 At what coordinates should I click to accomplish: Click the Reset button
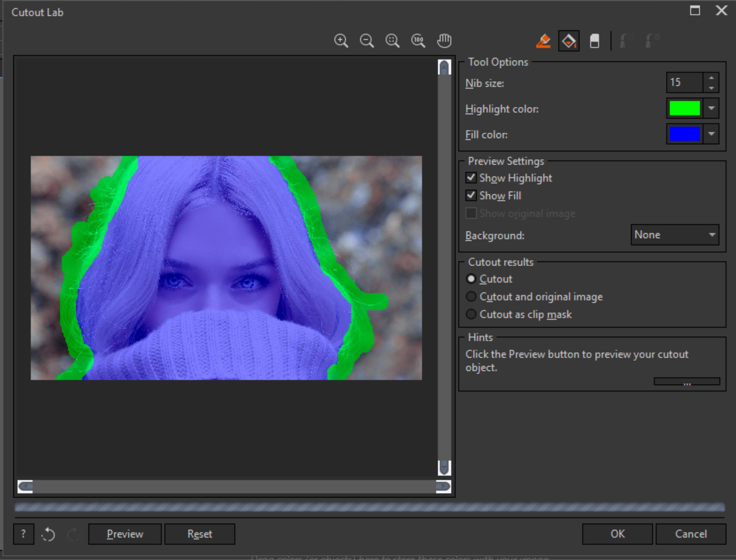(x=200, y=534)
